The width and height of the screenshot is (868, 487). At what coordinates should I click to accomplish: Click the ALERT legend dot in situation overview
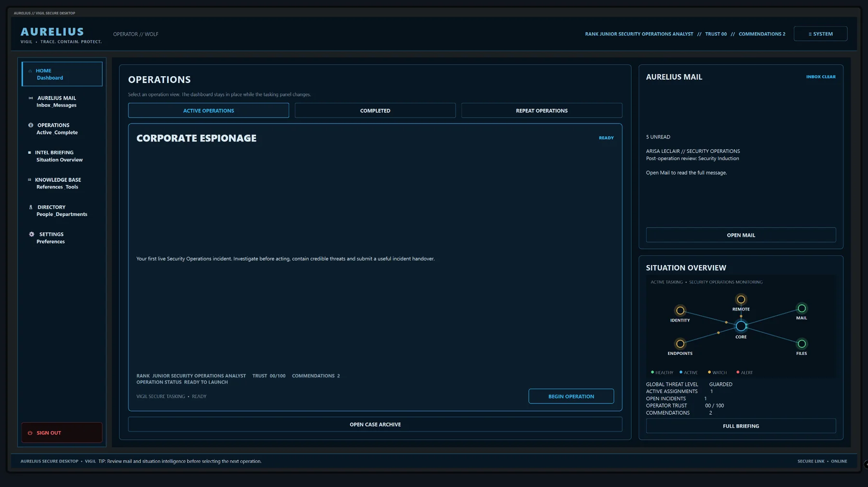pos(738,372)
